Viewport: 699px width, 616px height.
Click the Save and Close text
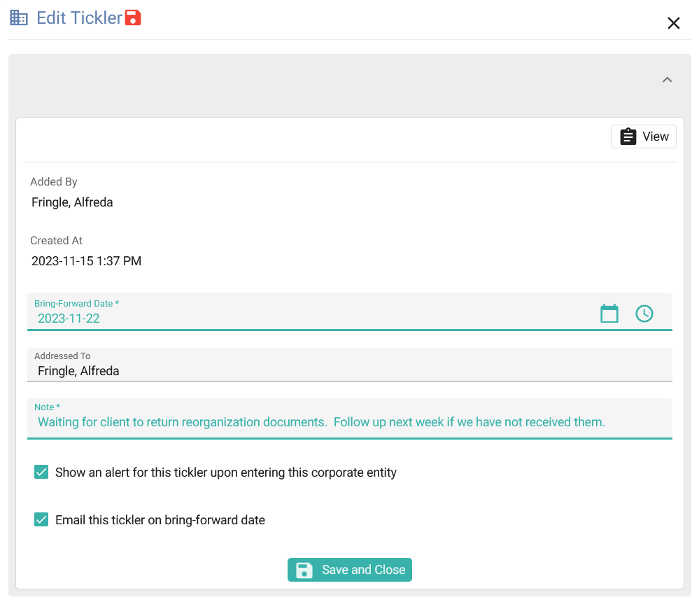pyautogui.click(x=363, y=570)
